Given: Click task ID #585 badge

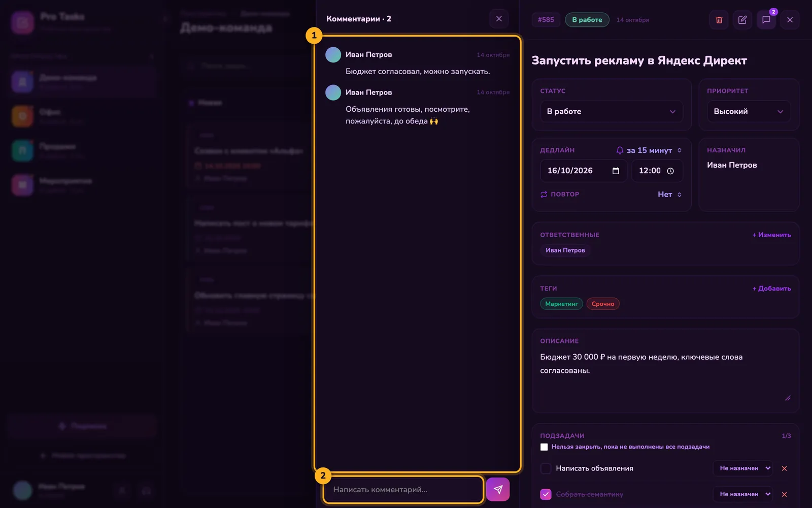Looking at the screenshot, I should [x=546, y=20].
